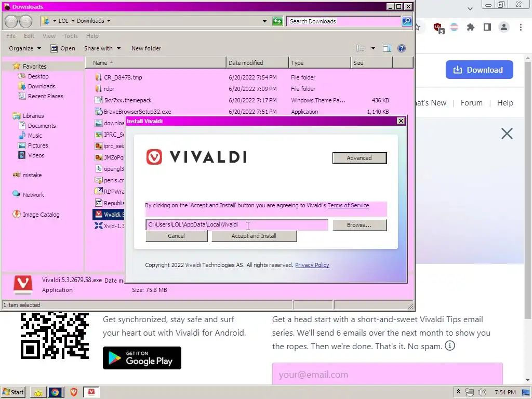
Task: Select Recent Places in Favorites
Action: (x=45, y=96)
